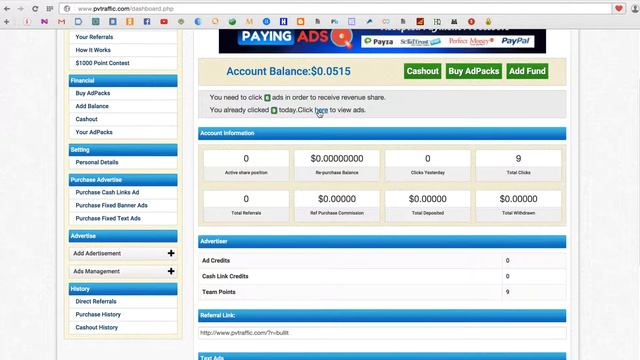Click the referral link text field
The height and width of the screenshot is (360, 640).
[x=382, y=333]
